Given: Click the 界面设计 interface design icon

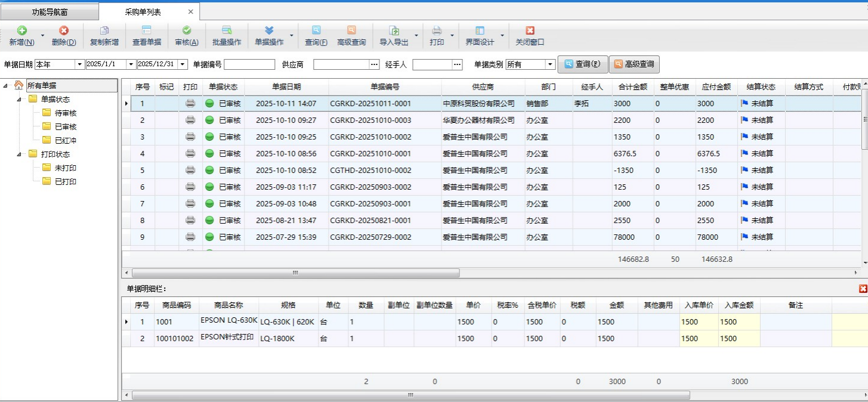Looking at the screenshot, I should 480,31.
